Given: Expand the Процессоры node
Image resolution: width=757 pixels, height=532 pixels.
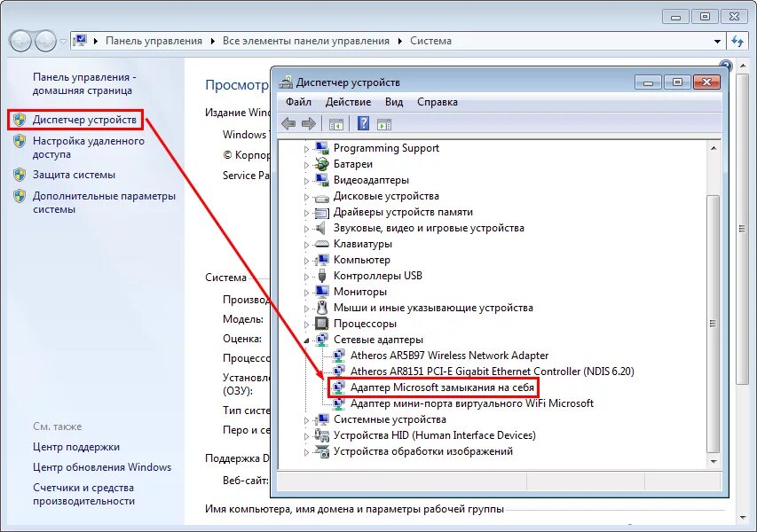Looking at the screenshot, I should tap(306, 325).
